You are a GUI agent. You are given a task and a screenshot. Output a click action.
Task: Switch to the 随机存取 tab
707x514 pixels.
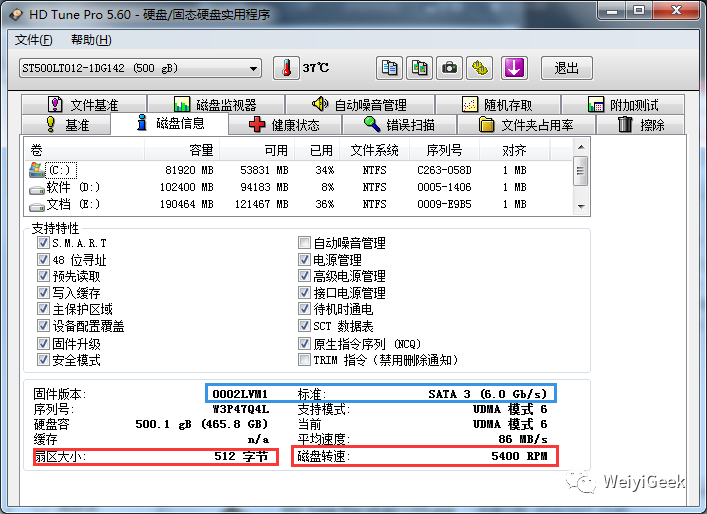point(498,105)
